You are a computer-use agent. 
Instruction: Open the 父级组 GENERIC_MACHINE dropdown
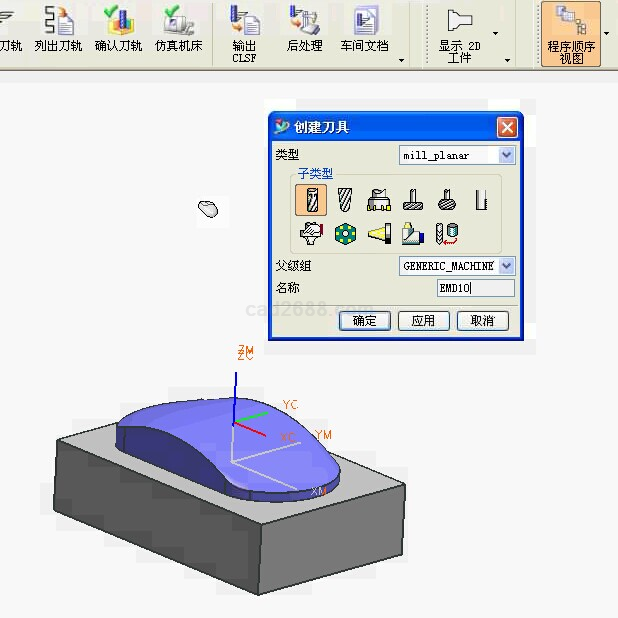pos(506,266)
